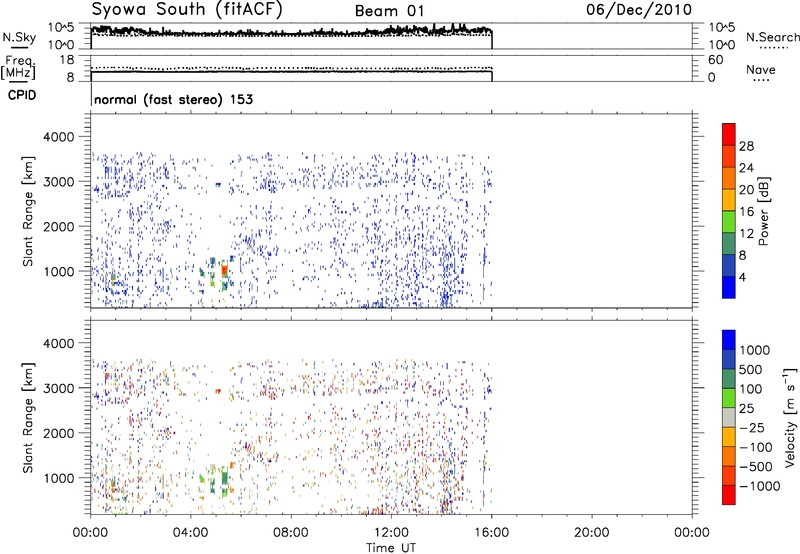
Task: Click the '25' value on Velocity colorbar
Action: click(x=747, y=408)
